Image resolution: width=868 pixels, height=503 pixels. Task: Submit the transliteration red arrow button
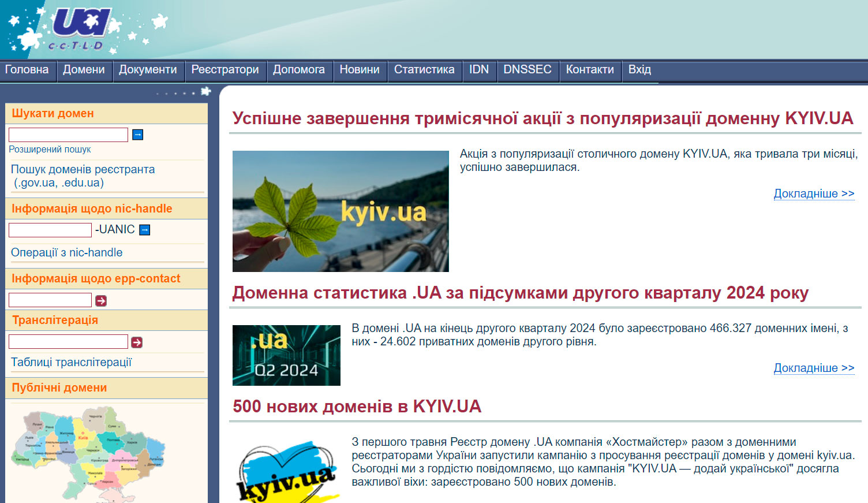(137, 342)
